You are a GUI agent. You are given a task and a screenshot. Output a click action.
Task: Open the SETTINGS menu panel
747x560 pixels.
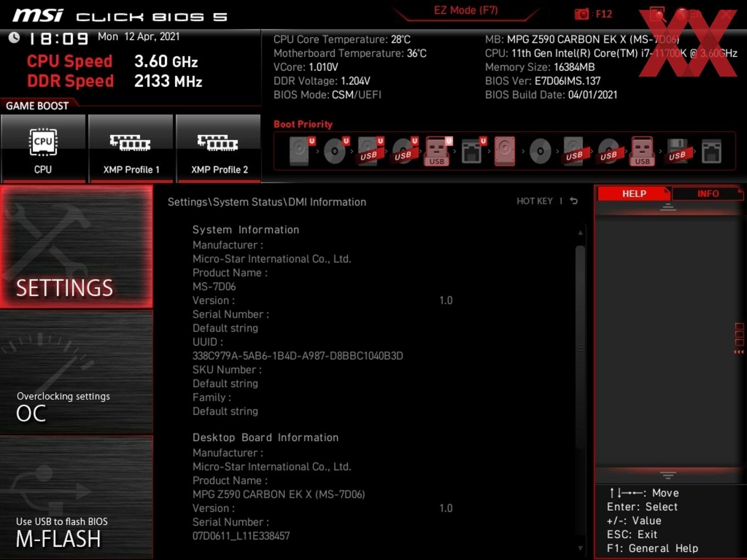point(76,247)
